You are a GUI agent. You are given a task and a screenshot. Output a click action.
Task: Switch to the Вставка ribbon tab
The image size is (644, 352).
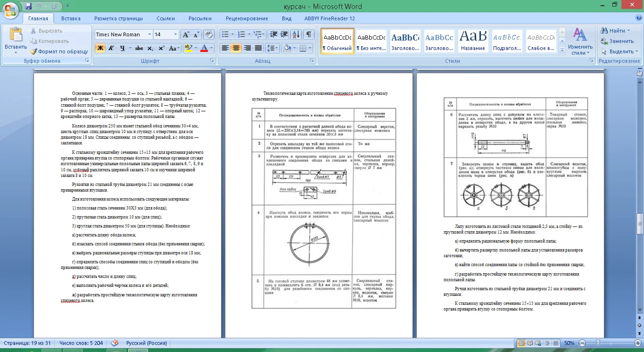pyautogui.click(x=71, y=18)
